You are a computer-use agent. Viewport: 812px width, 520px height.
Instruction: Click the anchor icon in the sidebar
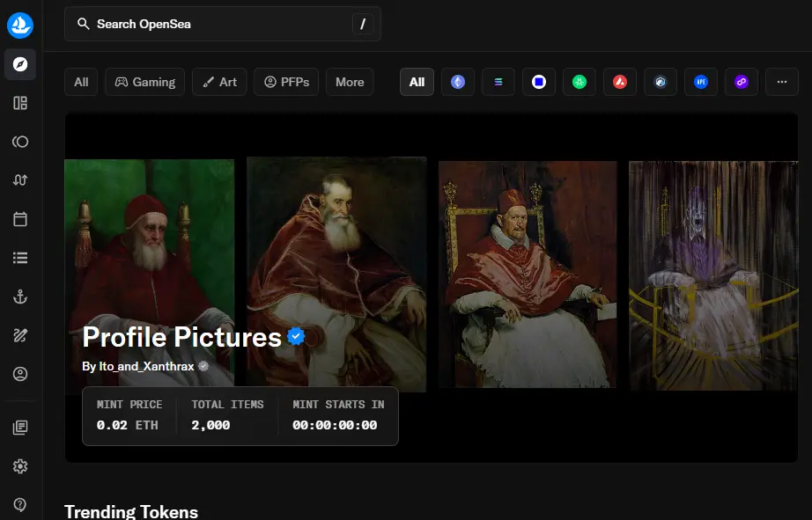coord(20,297)
